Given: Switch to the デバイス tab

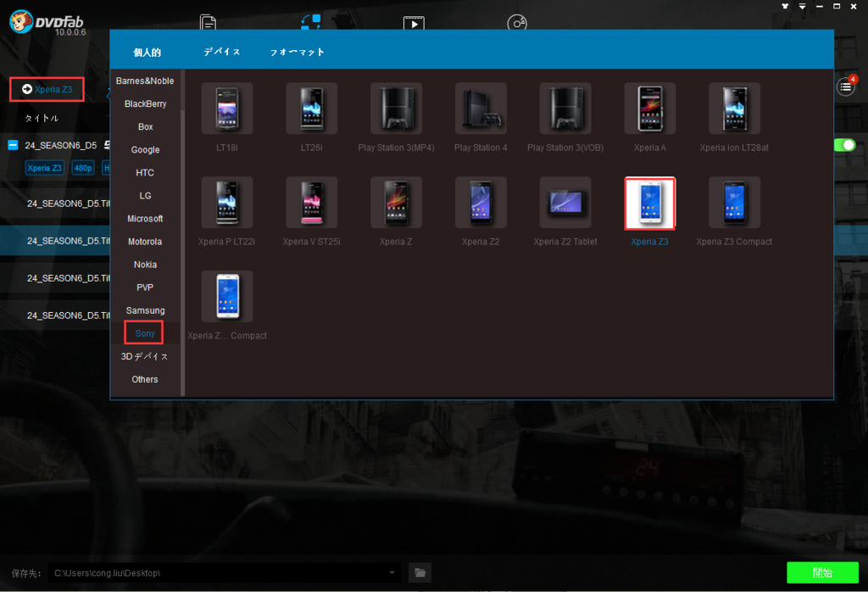Looking at the screenshot, I should (x=222, y=52).
